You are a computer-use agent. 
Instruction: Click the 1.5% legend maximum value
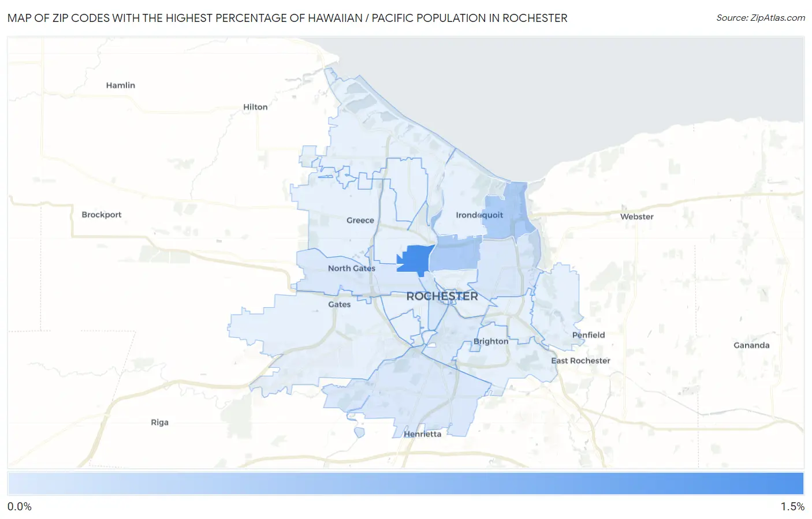792,506
